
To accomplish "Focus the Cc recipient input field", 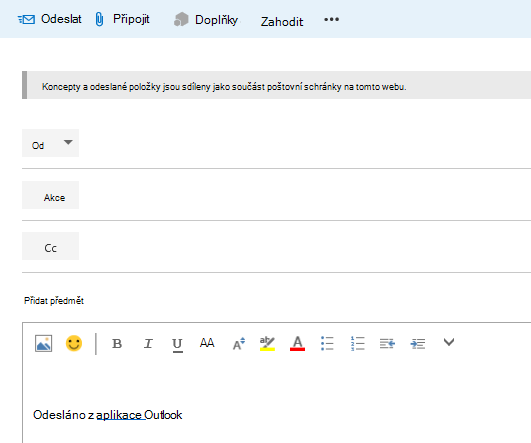I will 305,246.
